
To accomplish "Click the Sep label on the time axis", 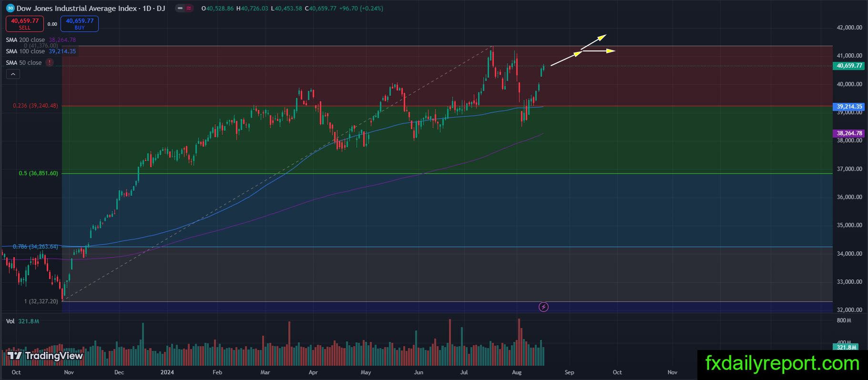I will pos(569,372).
